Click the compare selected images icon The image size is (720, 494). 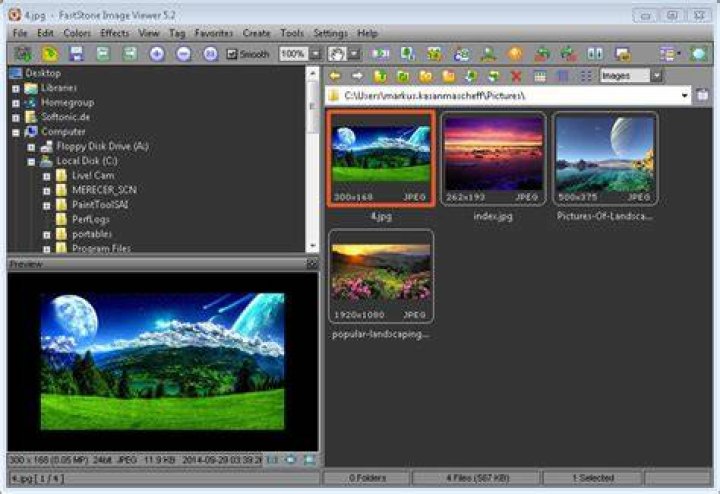595,54
